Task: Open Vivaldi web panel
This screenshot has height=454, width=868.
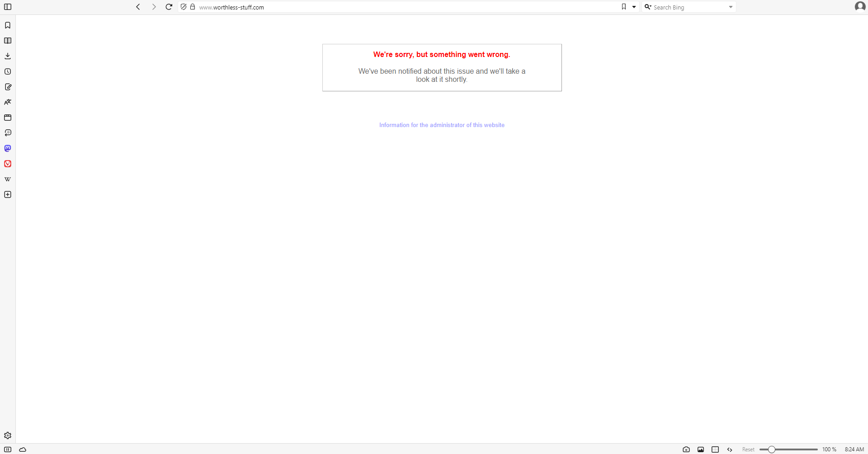Action: click(x=8, y=164)
